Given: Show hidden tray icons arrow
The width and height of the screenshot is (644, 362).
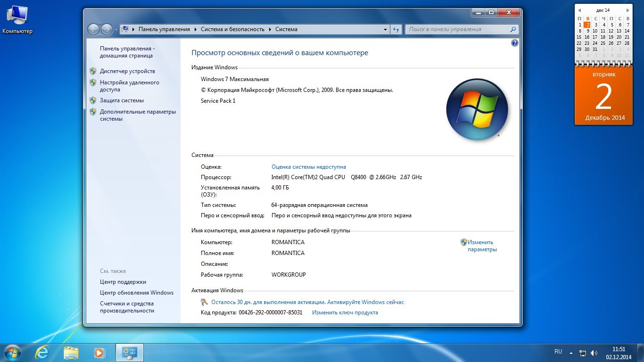Looking at the screenshot, I should click(571, 353).
